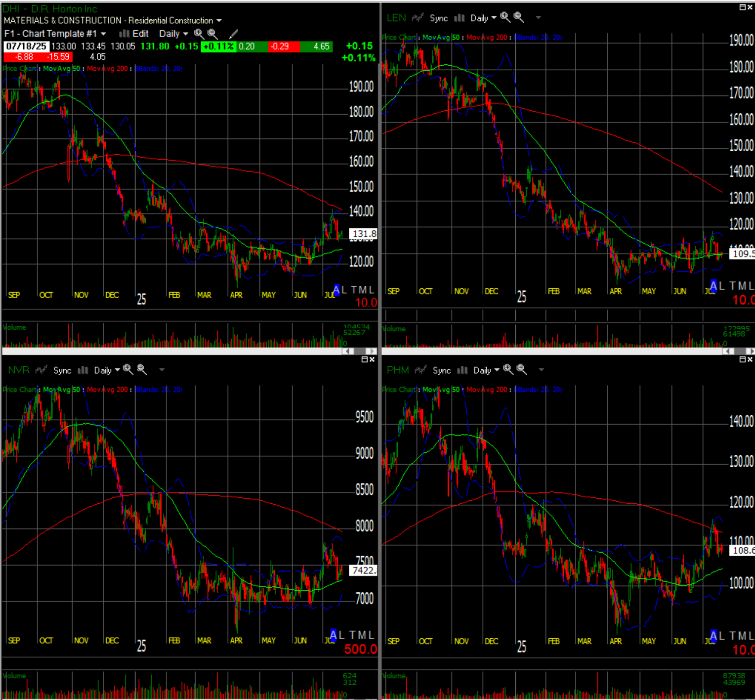Zoom out on the PHM chart
The image size is (755, 700).
pyautogui.click(x=521, y=369)
